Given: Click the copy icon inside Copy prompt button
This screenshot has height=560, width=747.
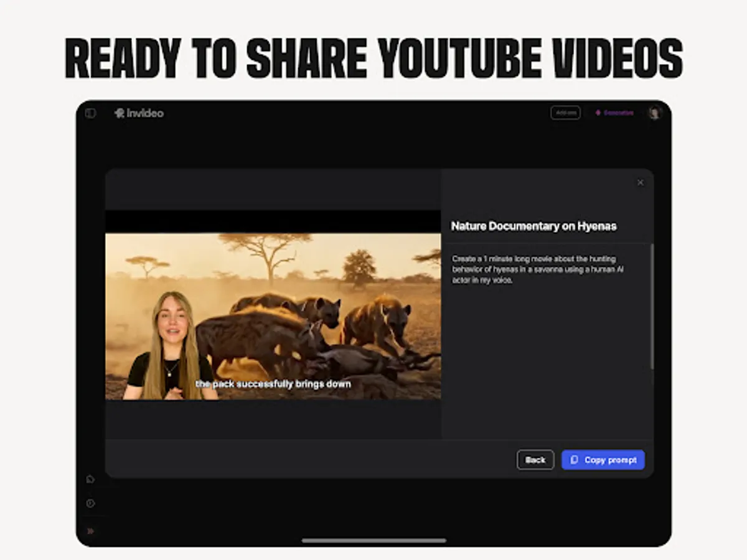Looking at the screenshot, I should coord(573,460).
